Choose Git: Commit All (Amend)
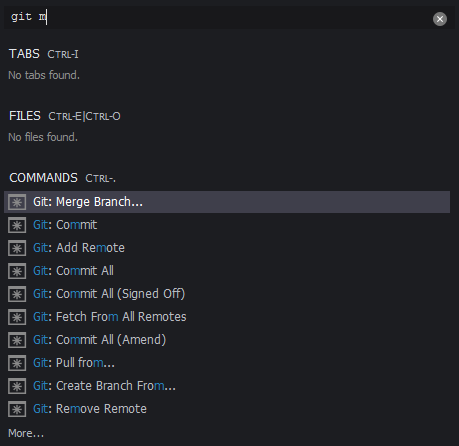 click(x=227, y=340)
